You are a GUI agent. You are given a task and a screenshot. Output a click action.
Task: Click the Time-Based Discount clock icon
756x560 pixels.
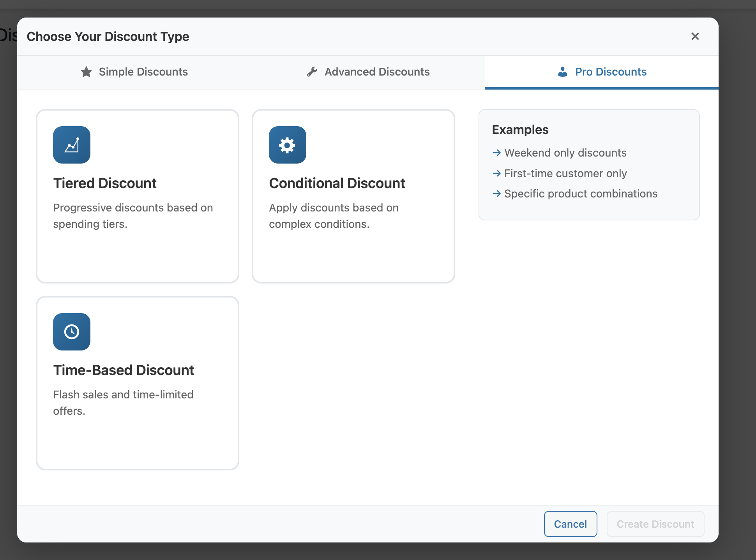pyautogui.click(x=72, y=332)
